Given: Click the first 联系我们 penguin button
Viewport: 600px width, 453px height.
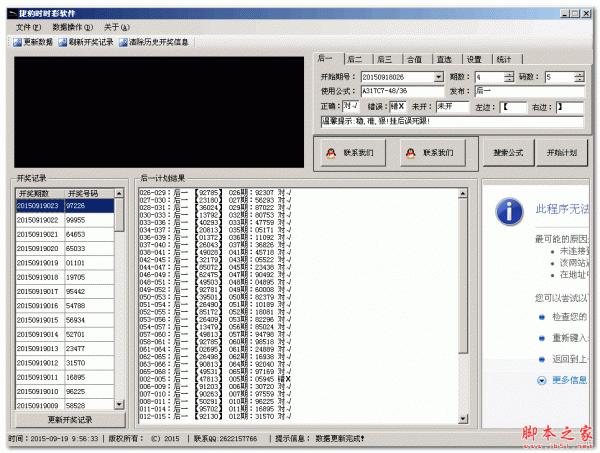Looking at the screenshot, I should (353, 153).
